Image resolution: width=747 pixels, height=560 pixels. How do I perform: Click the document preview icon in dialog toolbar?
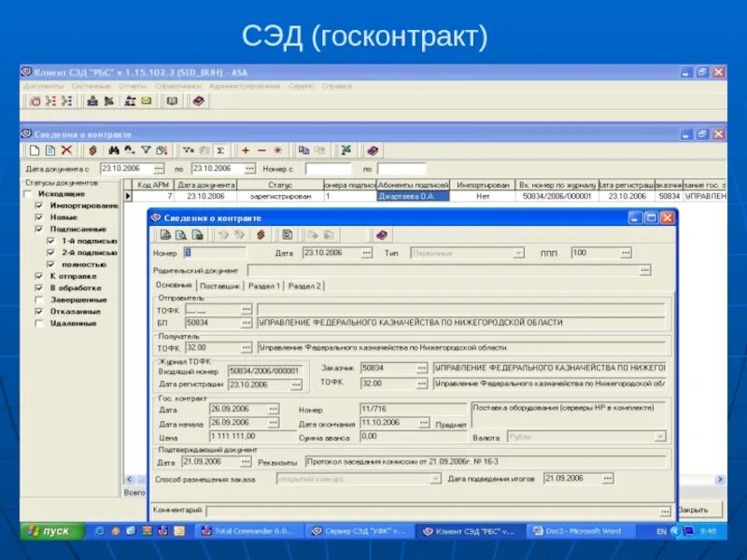(x=181, y=235)
